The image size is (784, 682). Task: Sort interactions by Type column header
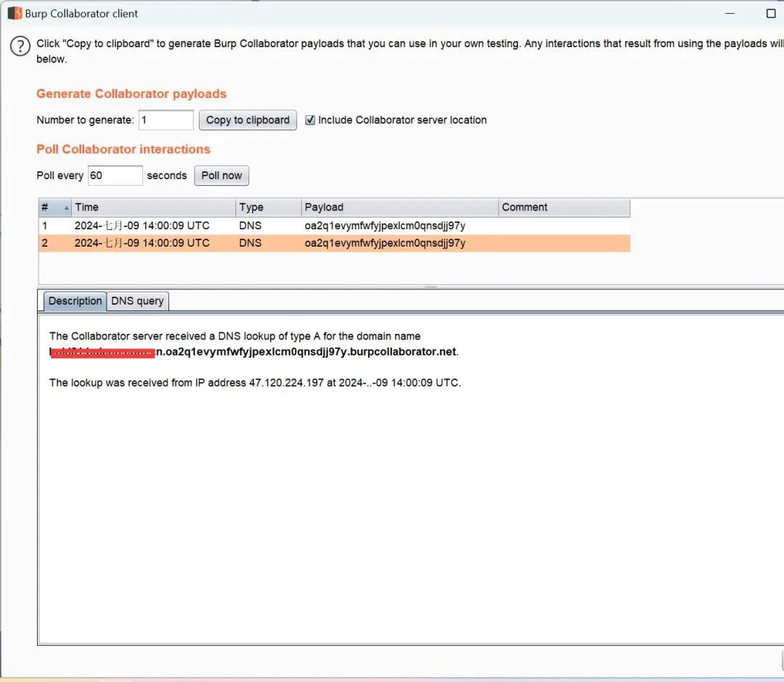[x=269, y=207]
